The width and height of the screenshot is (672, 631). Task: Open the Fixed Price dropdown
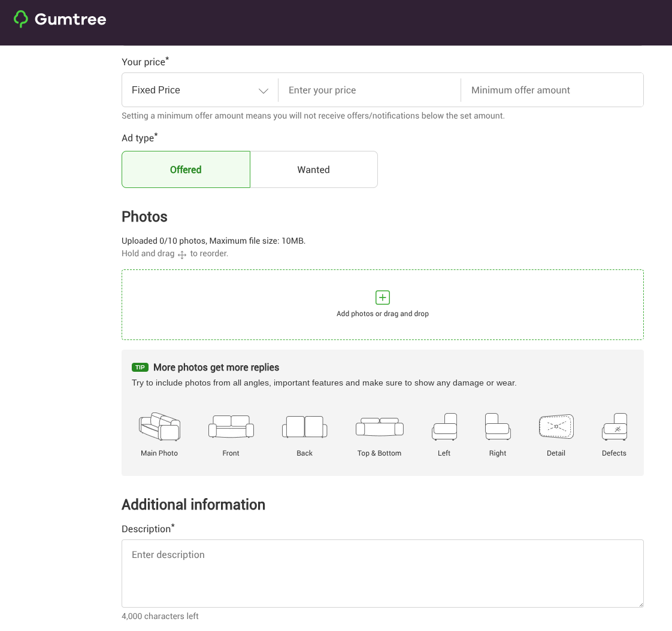tap(192, 90)
